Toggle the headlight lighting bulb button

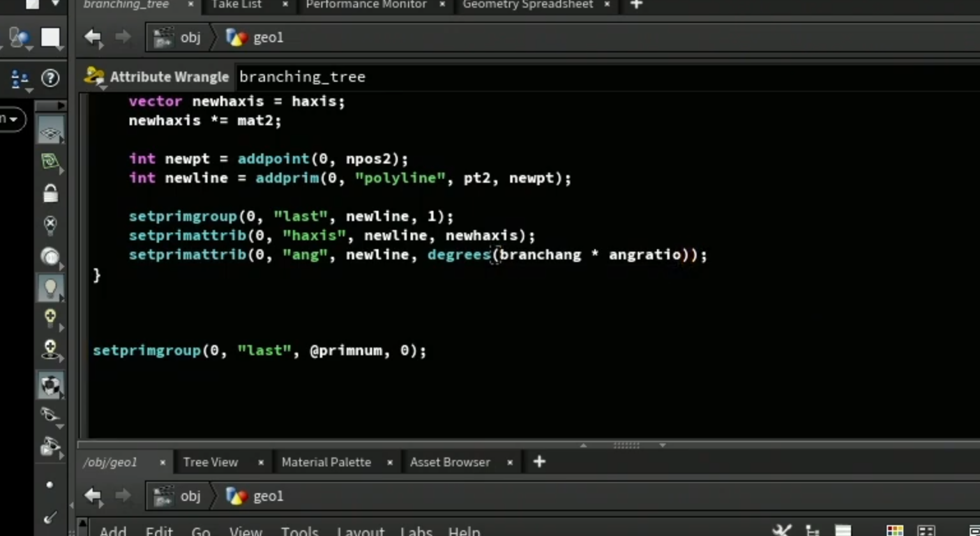pyautogui.click(x=50, y=256)
